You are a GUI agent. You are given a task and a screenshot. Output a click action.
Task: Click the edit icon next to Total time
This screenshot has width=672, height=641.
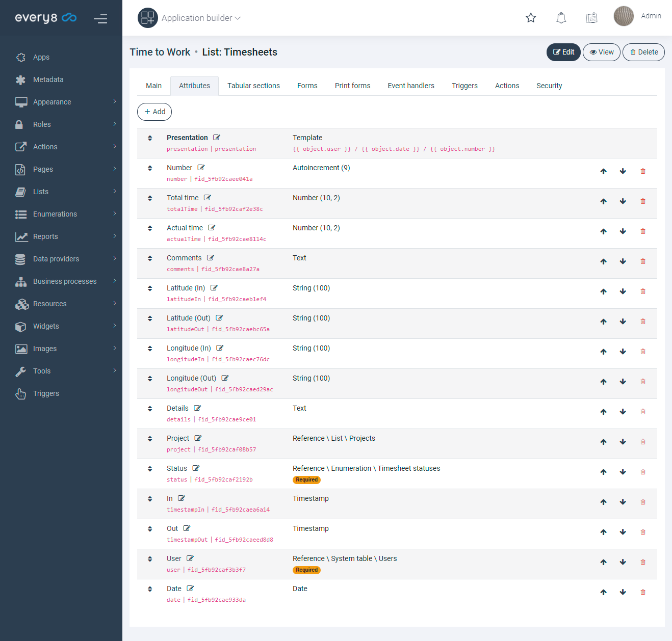[x=208, y=198]
